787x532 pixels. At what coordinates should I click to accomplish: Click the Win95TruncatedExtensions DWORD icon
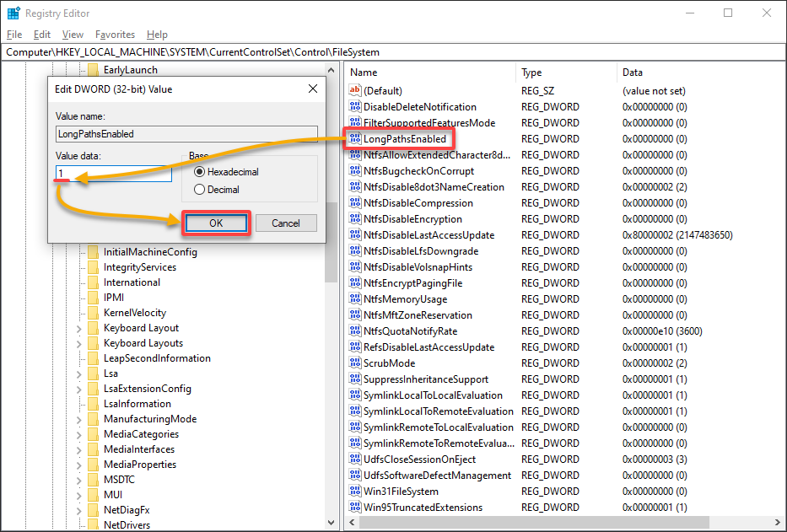(355, 507)
